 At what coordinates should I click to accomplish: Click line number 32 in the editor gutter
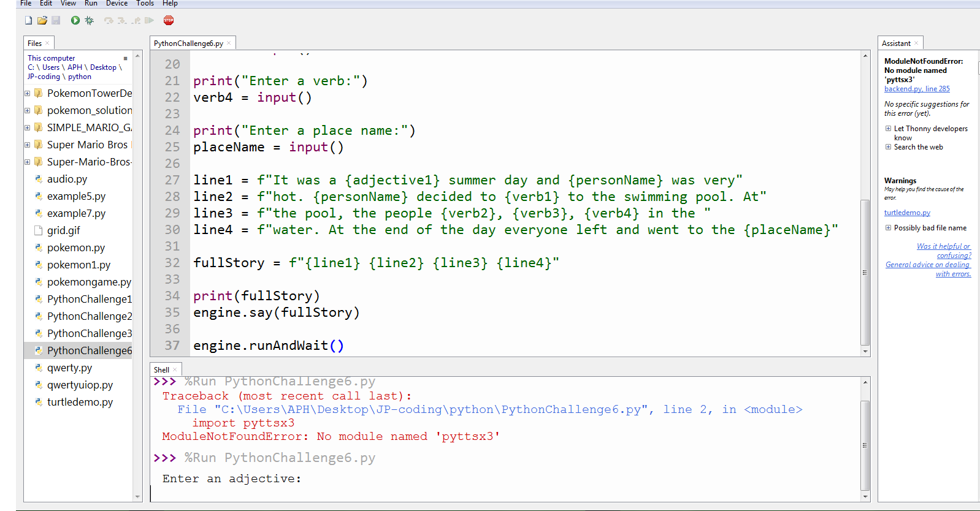172,263
